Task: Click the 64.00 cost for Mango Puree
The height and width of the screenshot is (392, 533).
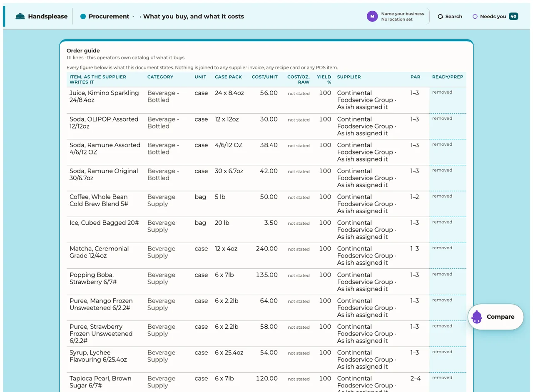Action: [269, 301]
